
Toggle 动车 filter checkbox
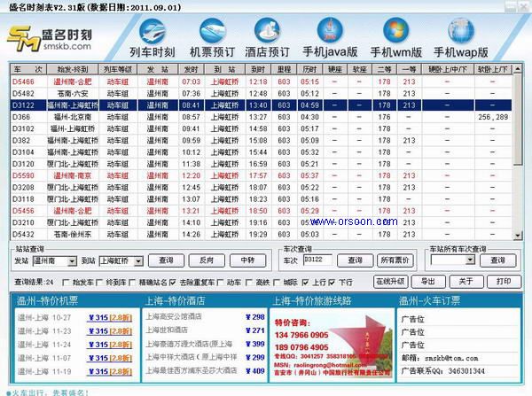click(x=220, y=283)
